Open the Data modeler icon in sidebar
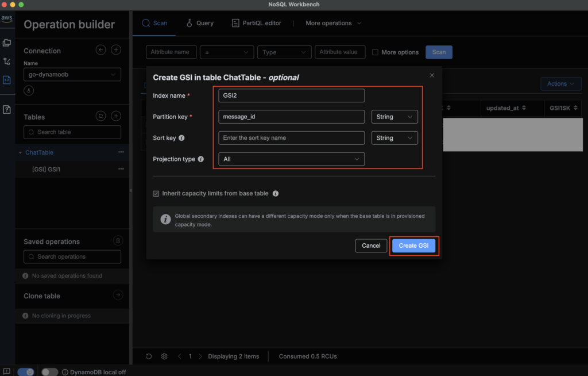This screenshot has width=588, height=376. pyautogui.click(x=7, y=43)
